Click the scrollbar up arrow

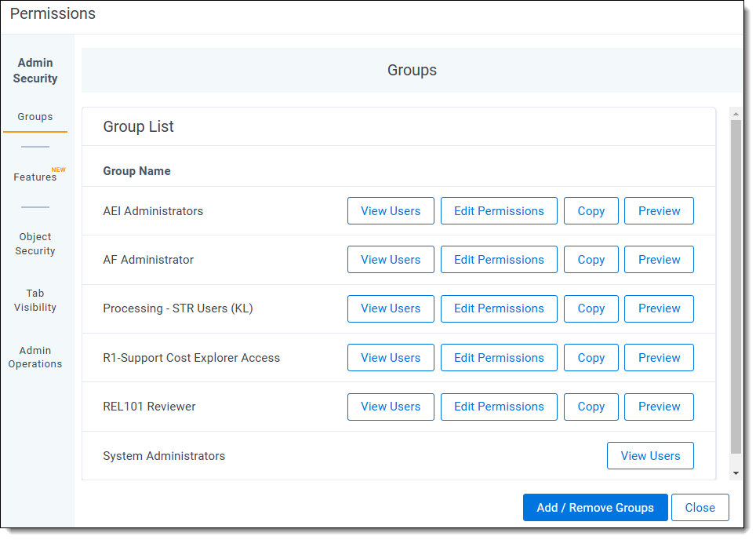click(736, 114)
